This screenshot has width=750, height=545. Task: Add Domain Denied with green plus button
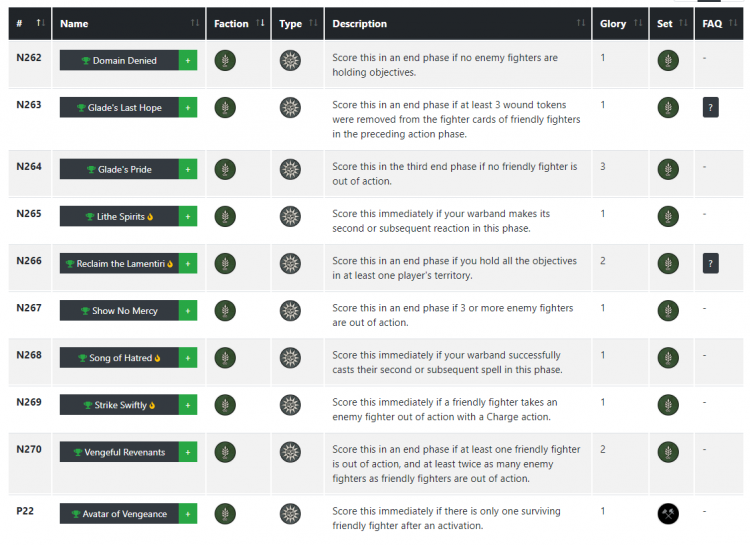pyautogui.click(x=188, y=60)
